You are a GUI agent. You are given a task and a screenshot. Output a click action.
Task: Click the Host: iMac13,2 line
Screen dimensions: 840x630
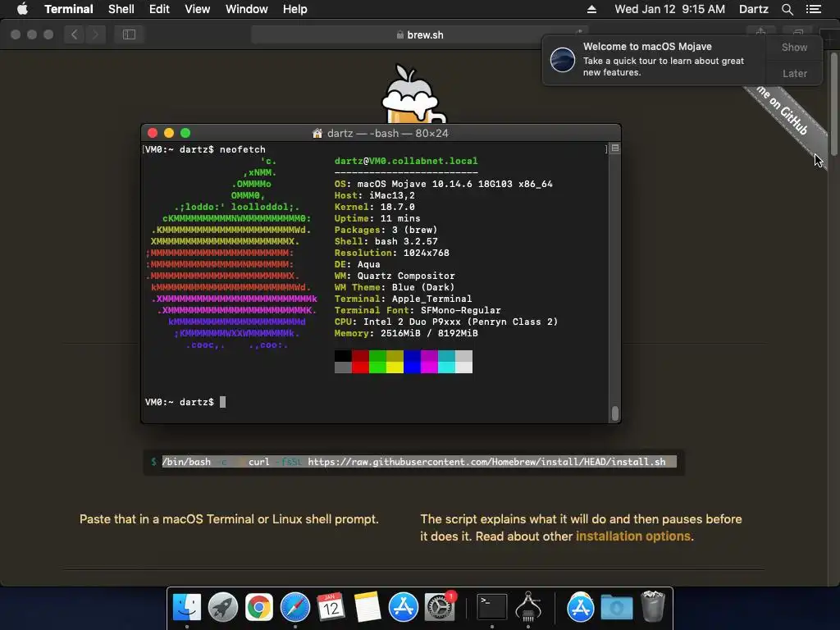click(x=374, y=195)
